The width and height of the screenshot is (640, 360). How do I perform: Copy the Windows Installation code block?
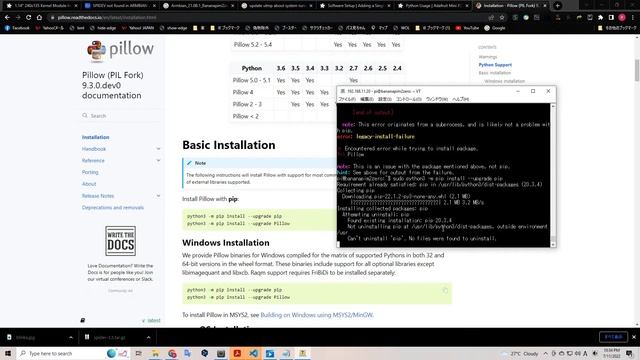coord(445,291)
